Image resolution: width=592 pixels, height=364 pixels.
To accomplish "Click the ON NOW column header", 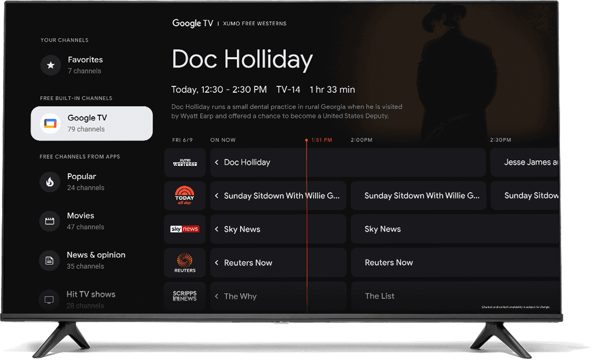I will pos(223,140).
